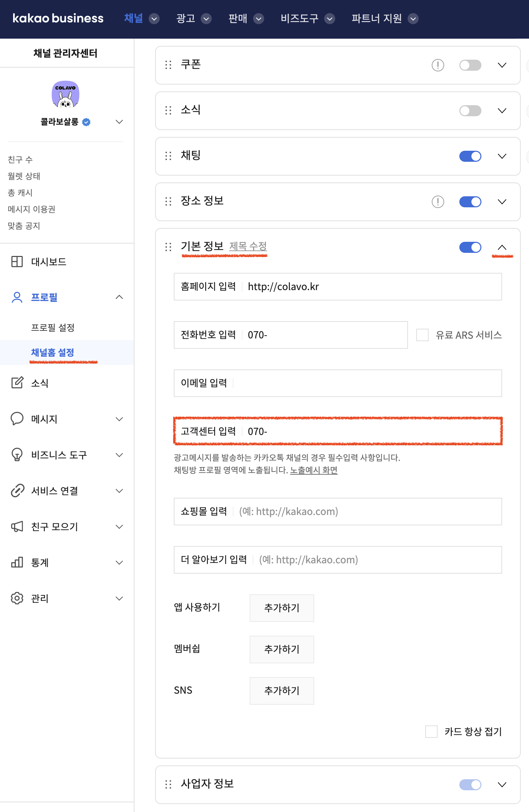This screenshot has width=529, height=812.
Task: Click the profile person icon in sidebar
Action: tap(17, 297)
